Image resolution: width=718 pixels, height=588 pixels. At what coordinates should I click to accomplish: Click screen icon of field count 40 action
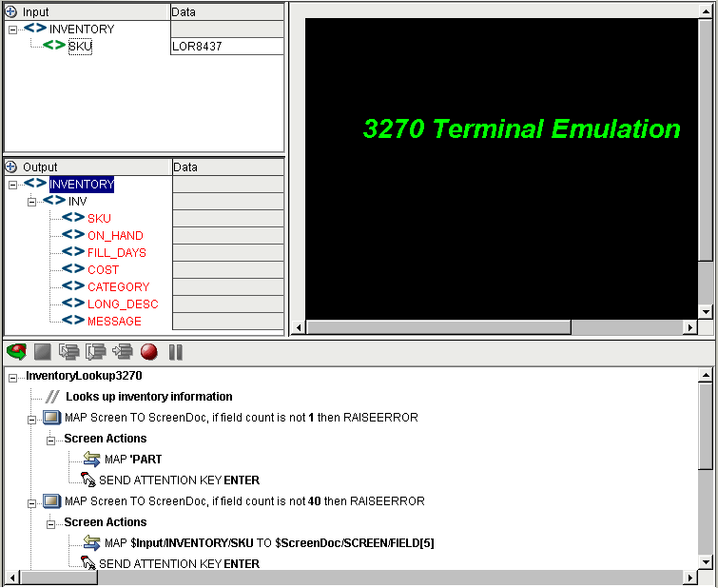[x=51, y=500]
